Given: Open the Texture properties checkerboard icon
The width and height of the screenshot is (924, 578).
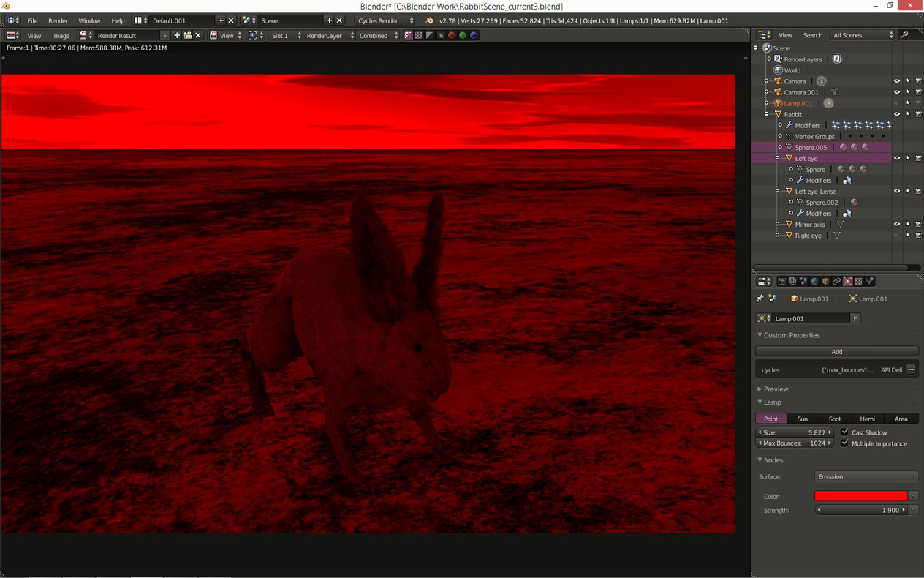Looking at the screenshot, I should (858, 282).
